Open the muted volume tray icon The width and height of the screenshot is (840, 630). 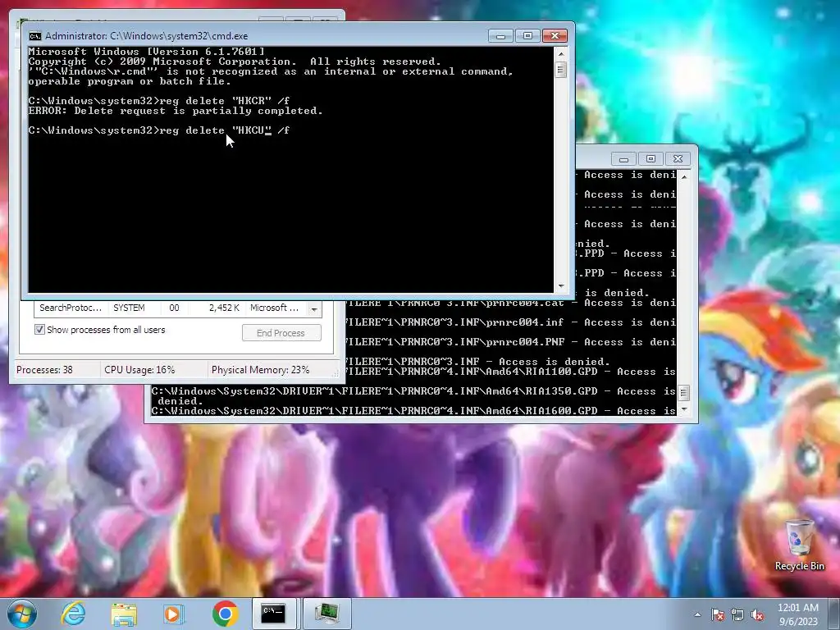point(757,614)
